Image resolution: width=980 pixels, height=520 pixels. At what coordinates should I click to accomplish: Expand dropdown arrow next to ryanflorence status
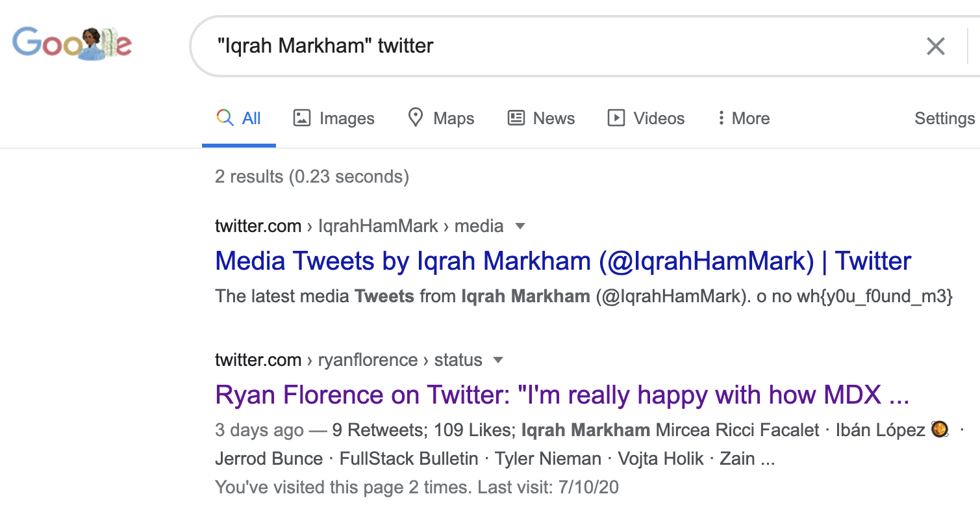(x=498, y=360)
